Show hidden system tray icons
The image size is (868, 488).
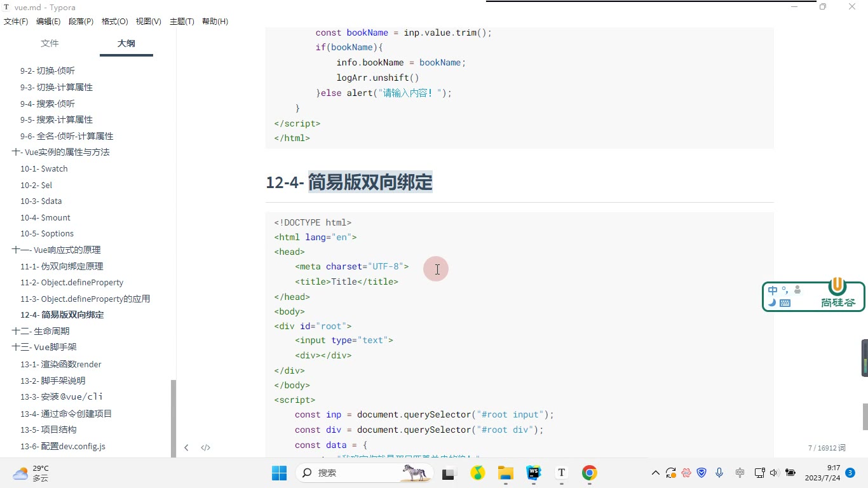click(x=656, y=473)
